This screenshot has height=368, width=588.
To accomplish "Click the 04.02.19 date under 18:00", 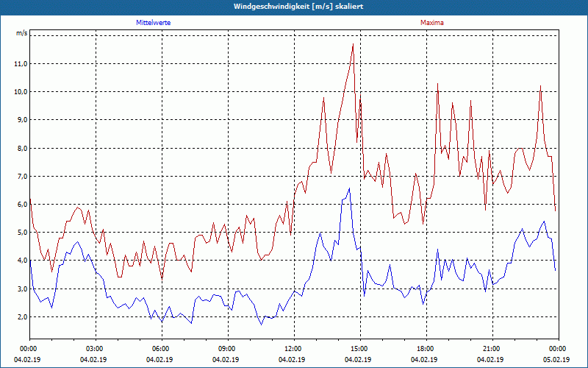I will [x=424, y=360].
